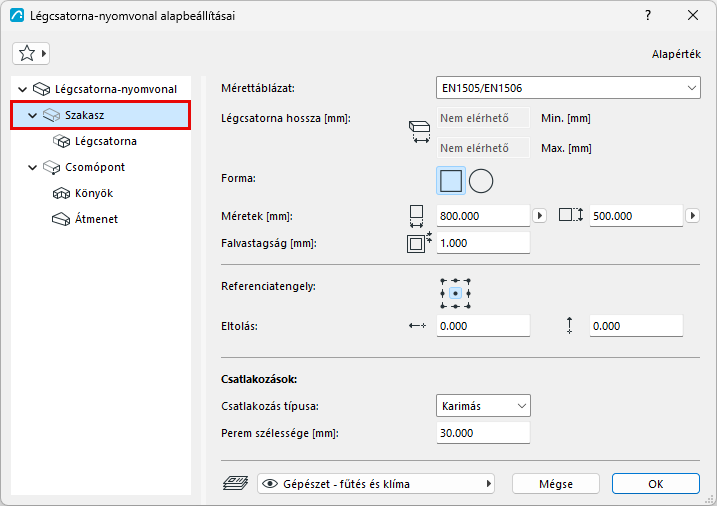Collapse the Szakasz tree node

point(32,115)
